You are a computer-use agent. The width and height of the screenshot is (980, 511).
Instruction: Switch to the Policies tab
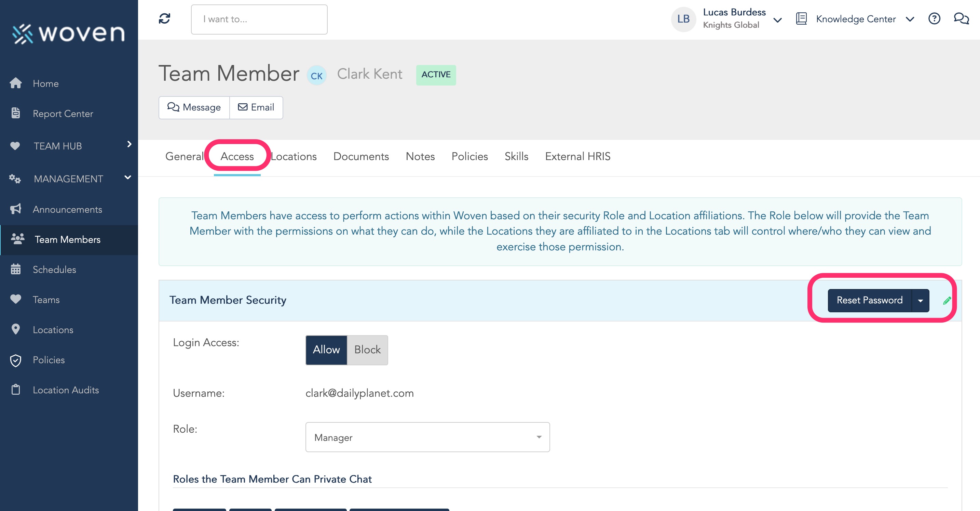[469, 157]
